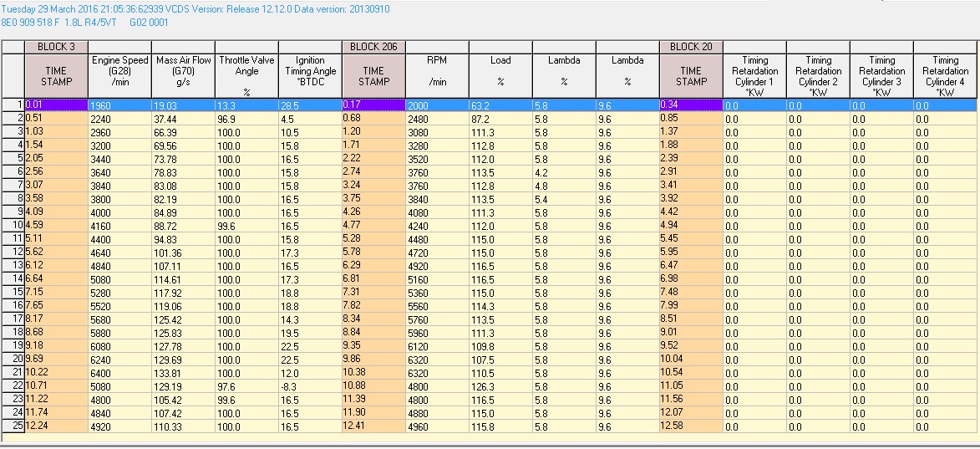
Task: Select the TIME STAMP header under BLOCK 206
Action: point(373,75)
